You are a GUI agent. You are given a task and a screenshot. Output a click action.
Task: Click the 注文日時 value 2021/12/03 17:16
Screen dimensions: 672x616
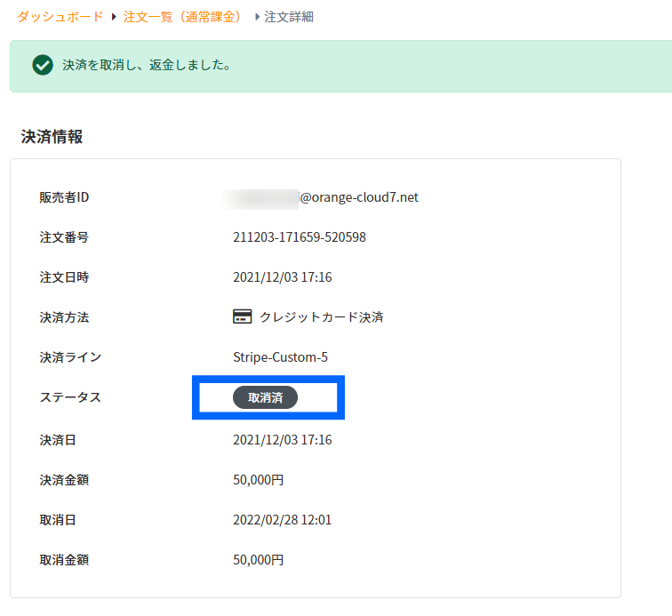pos(282,277)
